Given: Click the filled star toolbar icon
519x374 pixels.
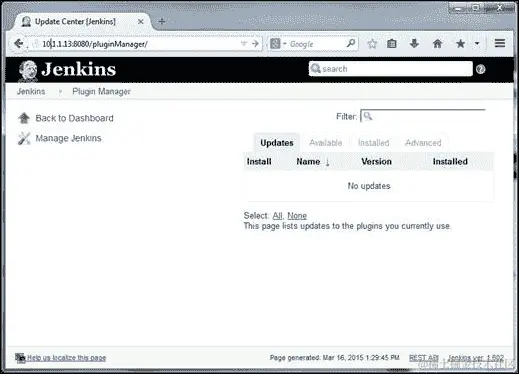Looking at the screenshot, I should click(460, 43).
